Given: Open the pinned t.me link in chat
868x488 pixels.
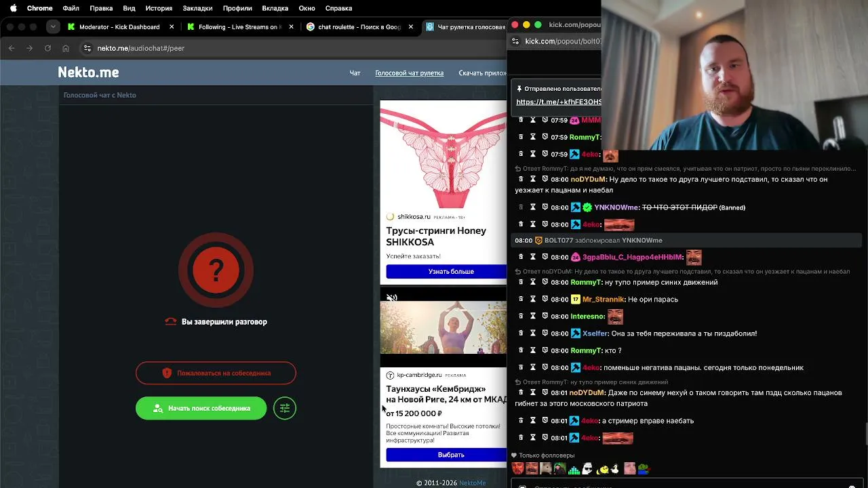Looking at the screenshot, I should tap(559, 102).
